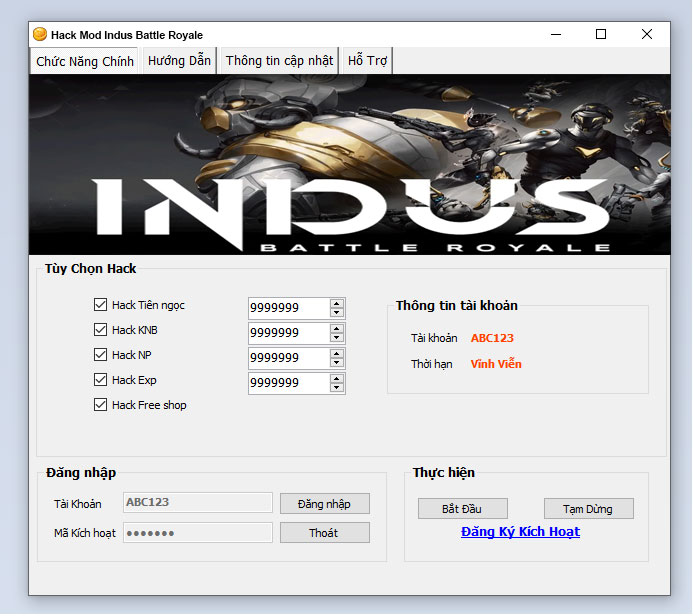Image resolution: width=693 pixels, height=616 pixels.
Task: Open the Thông tin cập nhật tab
Action: (279, 61)
